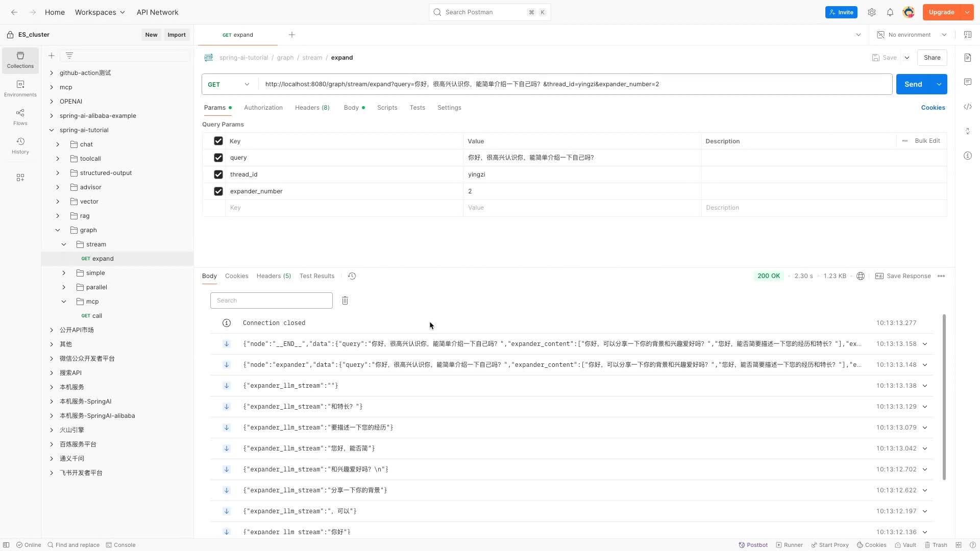Viewport: 980px width, 551px height.
Task: Open the request info icon in right sidebar
Action: 968,156
